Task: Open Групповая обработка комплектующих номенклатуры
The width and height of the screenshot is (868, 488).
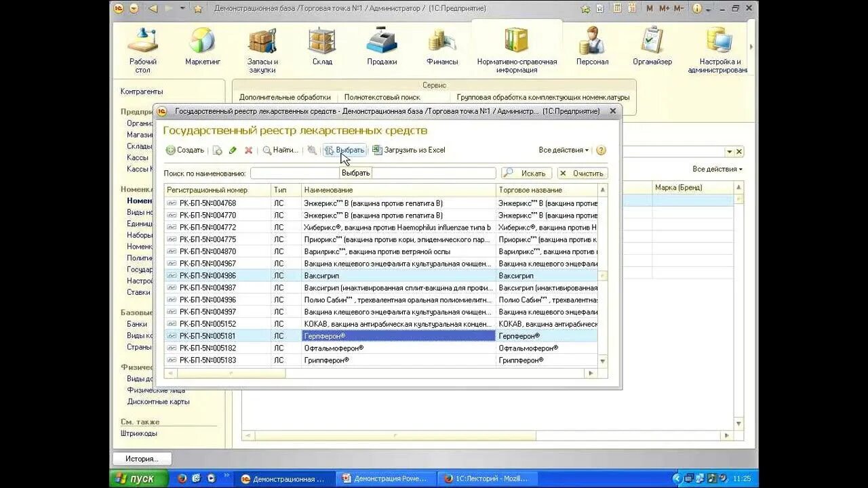Action: click(x=543, y=98)
